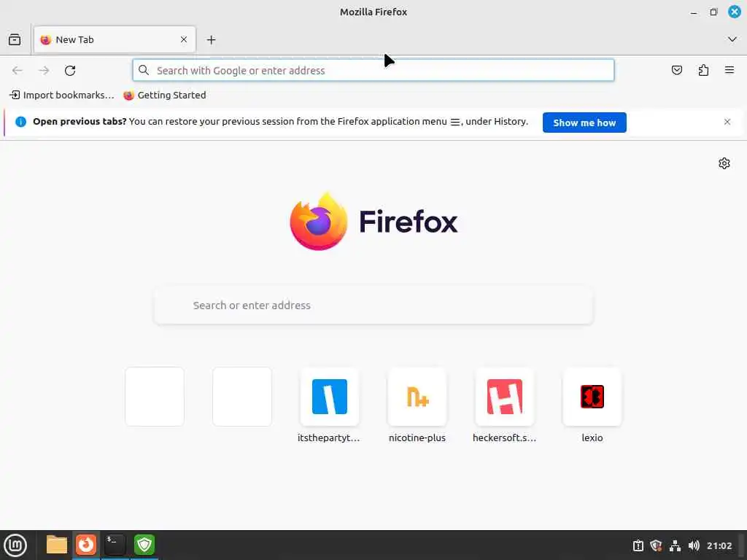Open the Pocket save icon
The image size is (747, 560).
pyautogui.click(x=677, y=71)
